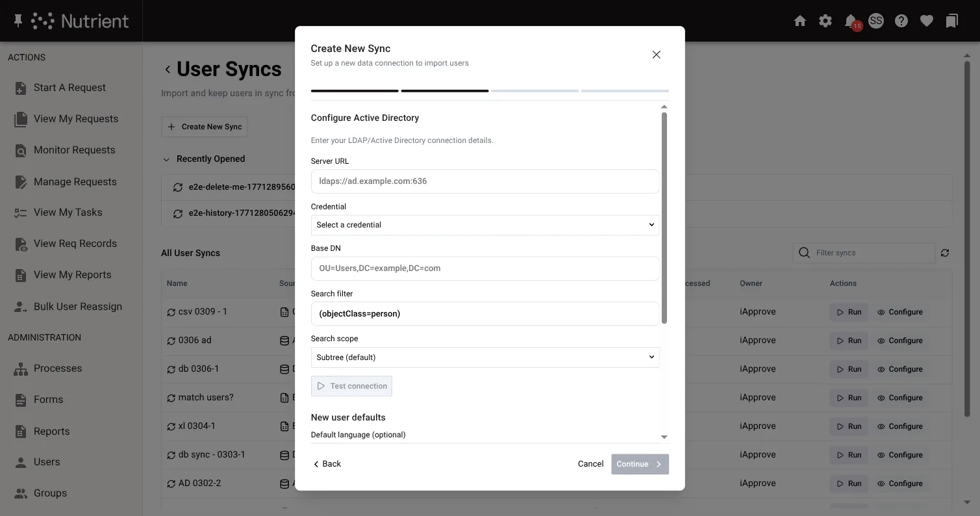Go Back in the sync wizard
Viewport: 980px width, 516px height.
pos(327,464)
